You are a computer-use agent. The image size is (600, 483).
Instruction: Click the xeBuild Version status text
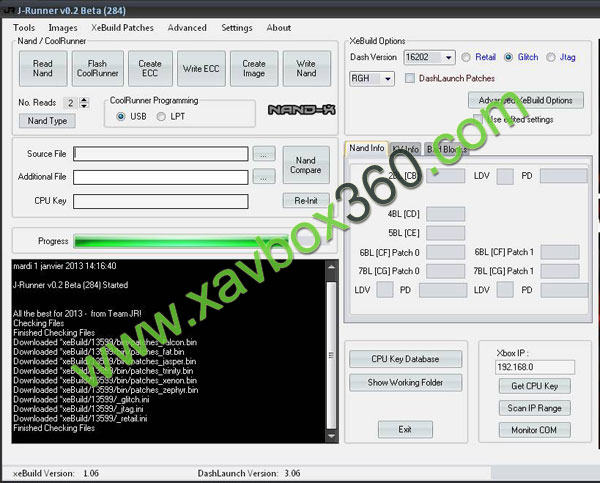coord(56,473)
